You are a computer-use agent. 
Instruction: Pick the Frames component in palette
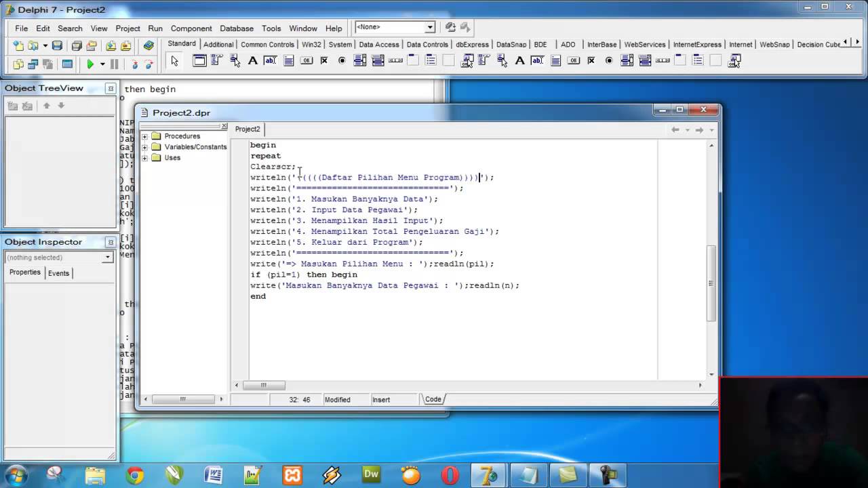(199, 60)
